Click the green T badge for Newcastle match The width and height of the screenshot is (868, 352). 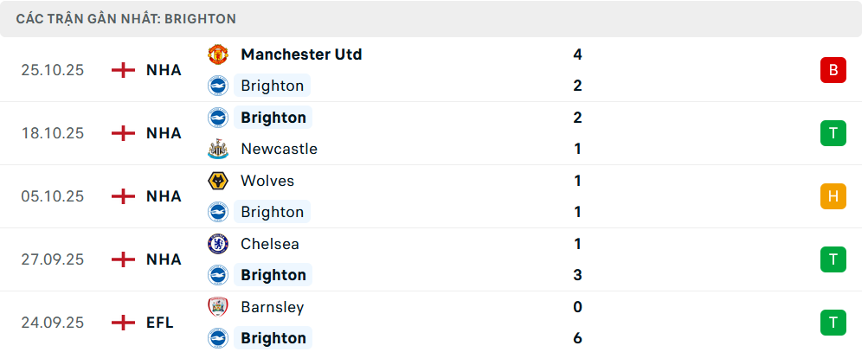(833, 133)
